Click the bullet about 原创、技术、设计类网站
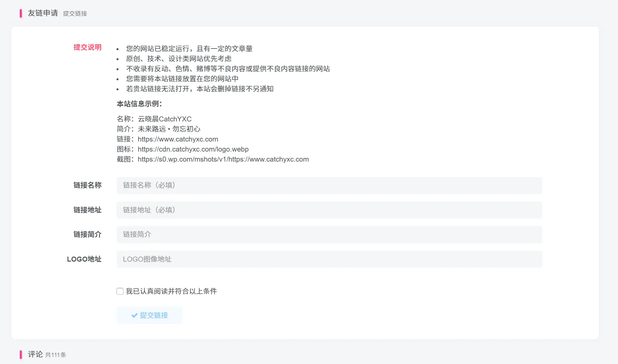The height and width of the screenshot is (364, 618). click(178, 59)
